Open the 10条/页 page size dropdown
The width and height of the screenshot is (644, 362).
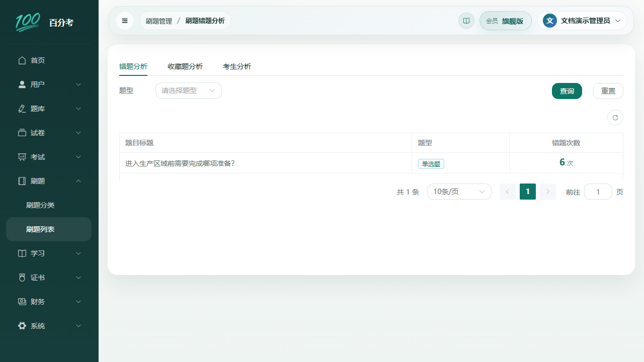coord(459,192)
